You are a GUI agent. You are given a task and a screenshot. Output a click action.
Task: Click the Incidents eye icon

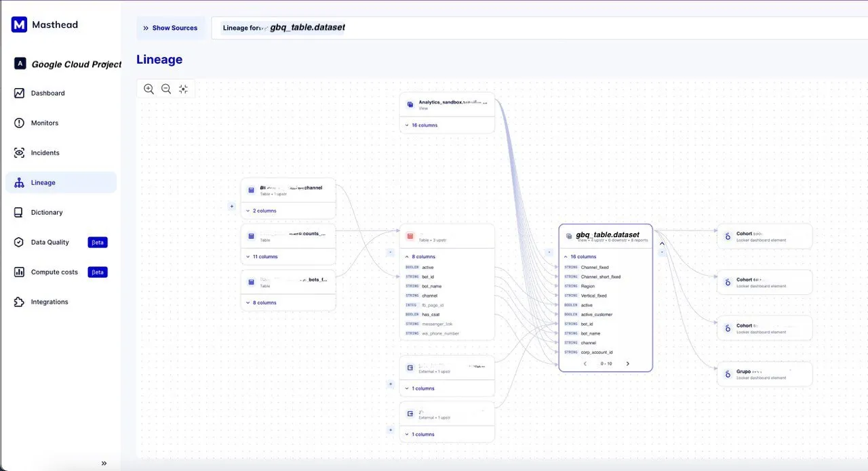point(19,152)
